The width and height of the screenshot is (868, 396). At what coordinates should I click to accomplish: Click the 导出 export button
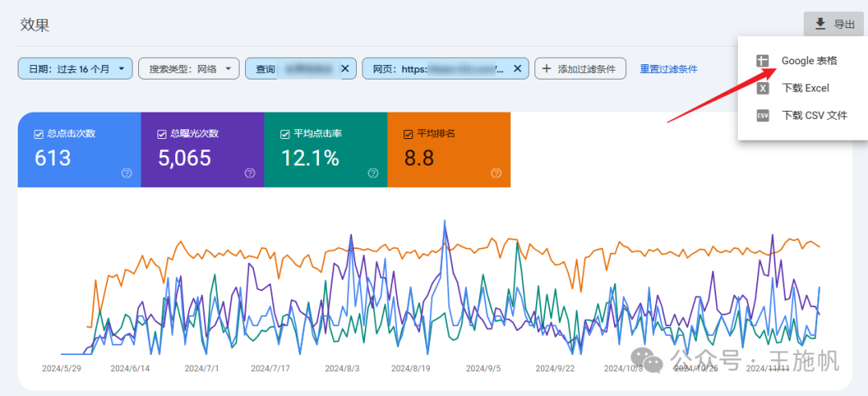coord(833,24)
